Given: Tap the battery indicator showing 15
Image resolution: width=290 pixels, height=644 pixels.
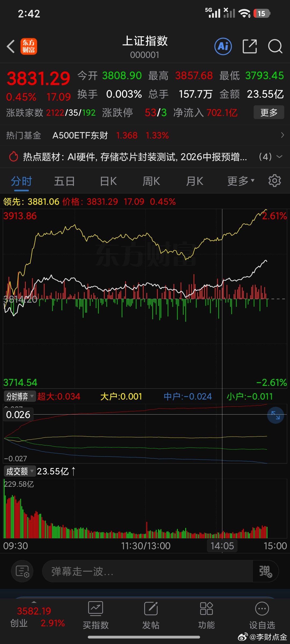Looking at the screenshot, I should (x=262, y=13).
